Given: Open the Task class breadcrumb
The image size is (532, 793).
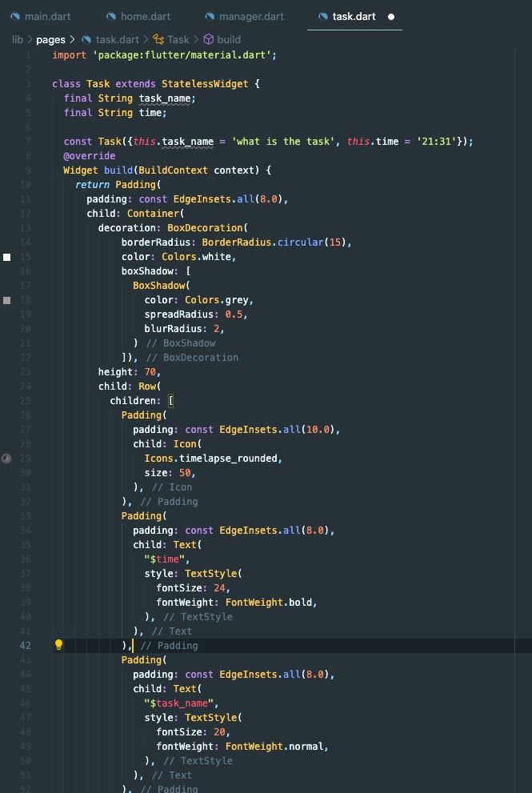Looking at the screenshot, I should click(x=178, y=39).
